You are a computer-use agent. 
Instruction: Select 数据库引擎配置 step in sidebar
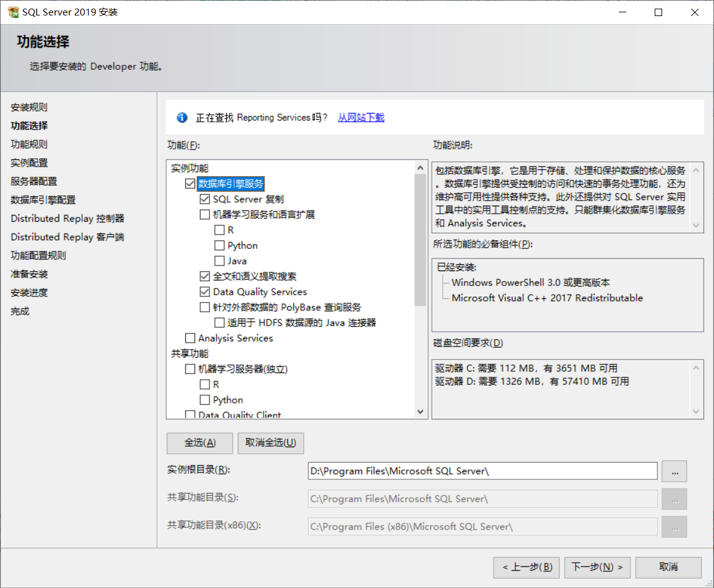tap(43, 200)
